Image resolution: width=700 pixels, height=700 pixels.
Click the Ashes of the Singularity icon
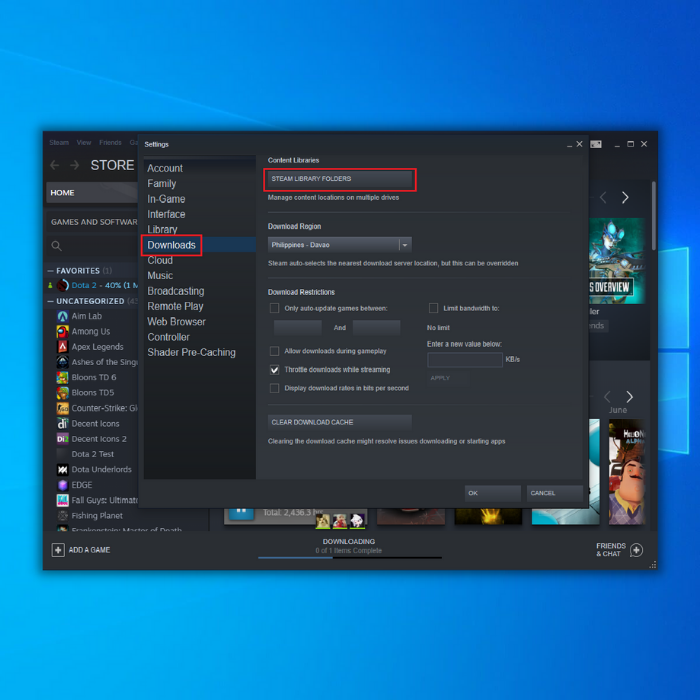coord(62,362)
